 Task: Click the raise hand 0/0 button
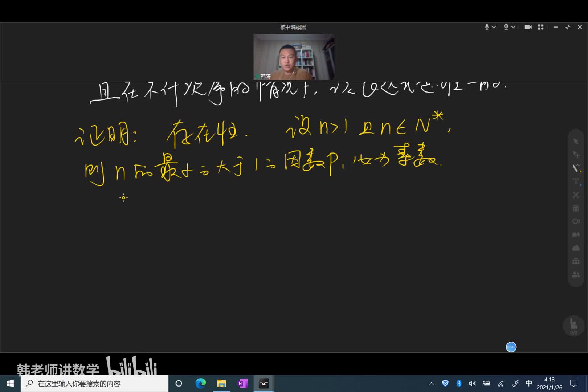[573, 325]
